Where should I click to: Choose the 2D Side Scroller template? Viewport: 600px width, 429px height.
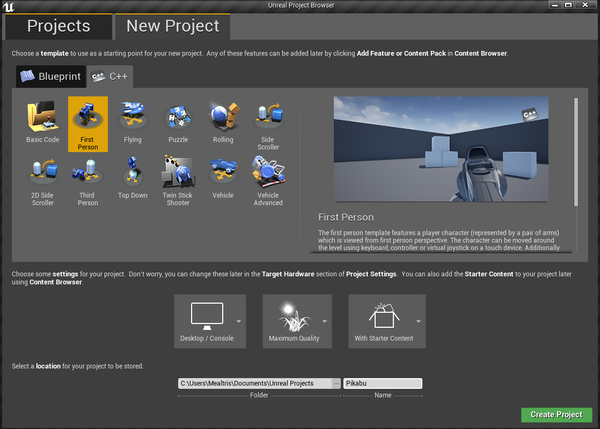43,180
